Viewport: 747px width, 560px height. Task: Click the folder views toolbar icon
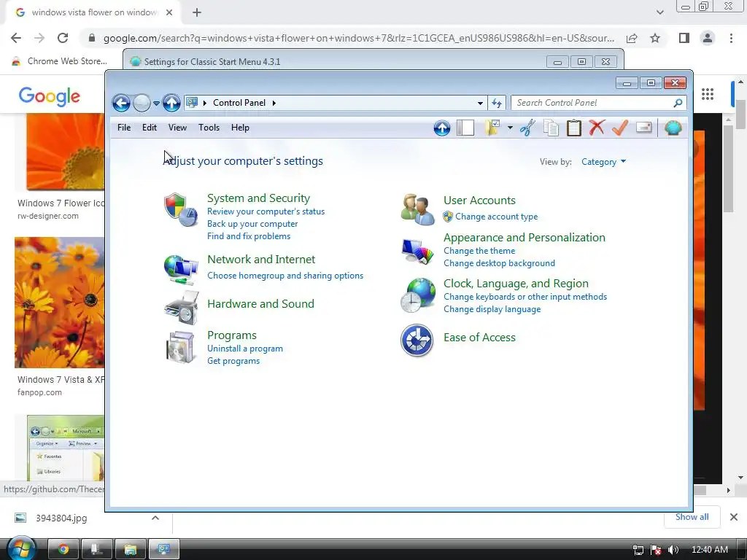coord(492,128)
